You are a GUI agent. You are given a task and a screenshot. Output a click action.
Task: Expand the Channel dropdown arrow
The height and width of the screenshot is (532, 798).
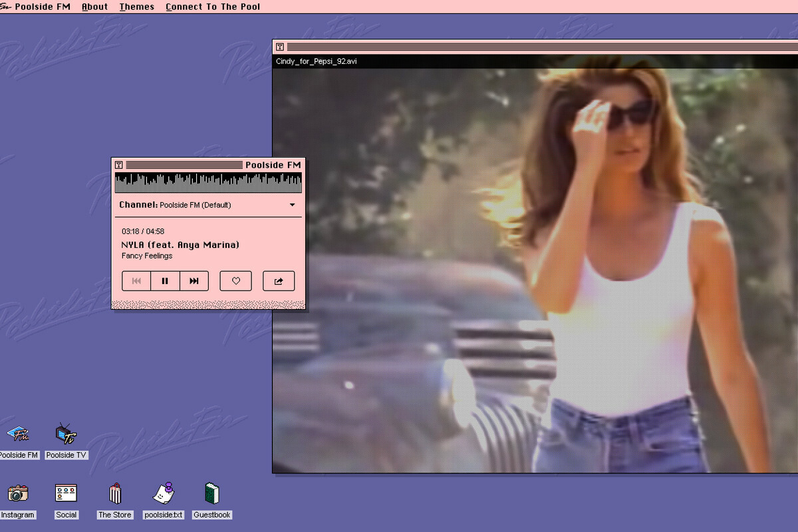point(292,205)
